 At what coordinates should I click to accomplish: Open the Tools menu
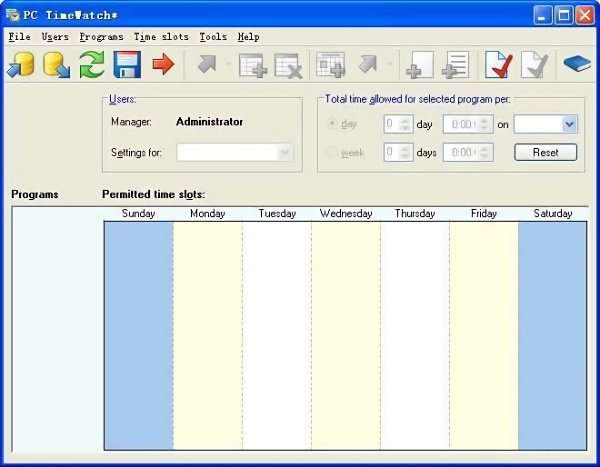pyautogui.click(x=213, y=37)
